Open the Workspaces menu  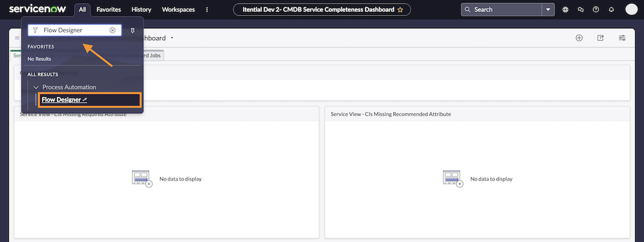(178, 9)
